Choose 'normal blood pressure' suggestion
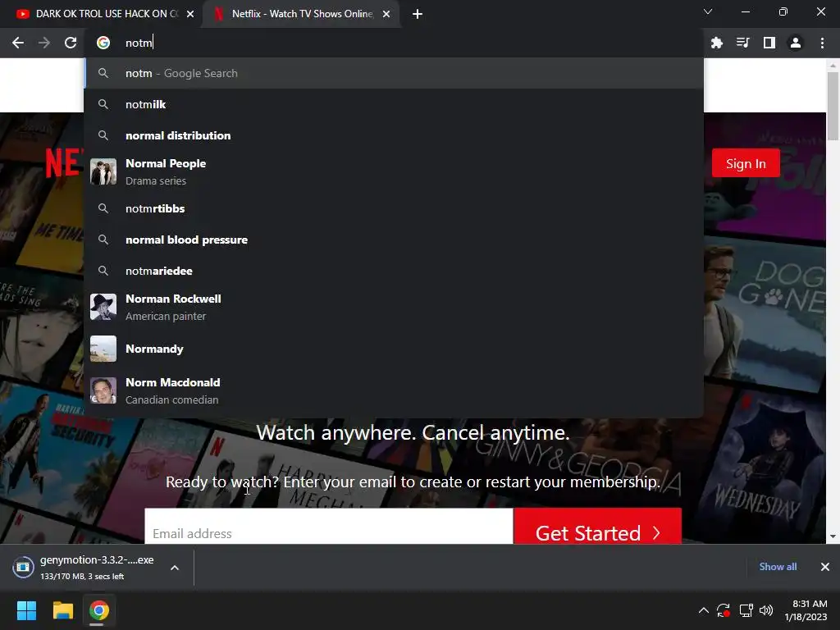 394,240
